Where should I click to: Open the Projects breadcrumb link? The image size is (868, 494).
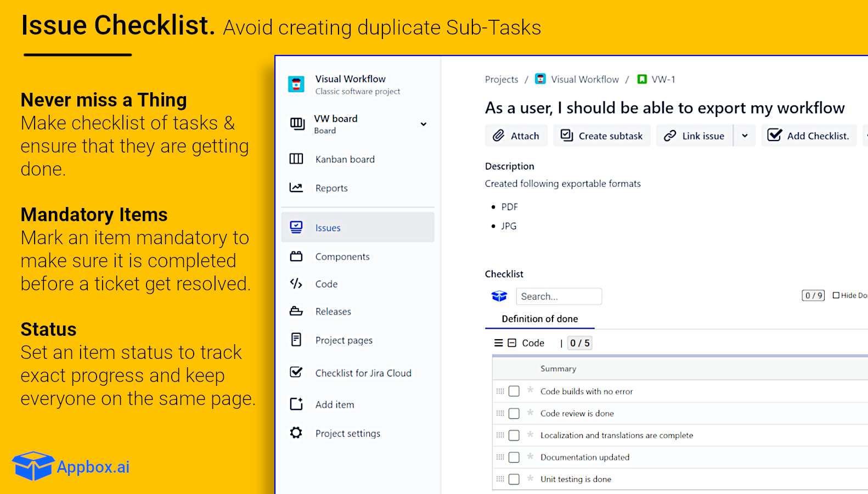coord(501,80)
